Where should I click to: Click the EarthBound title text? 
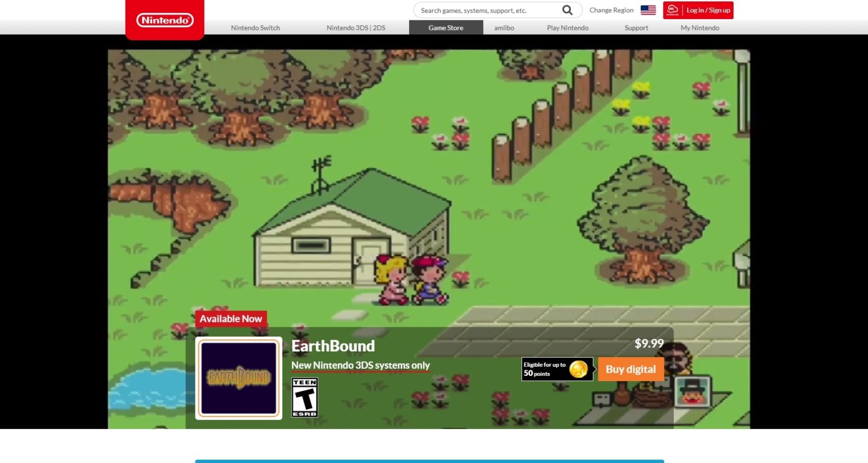tap(333, 346)
